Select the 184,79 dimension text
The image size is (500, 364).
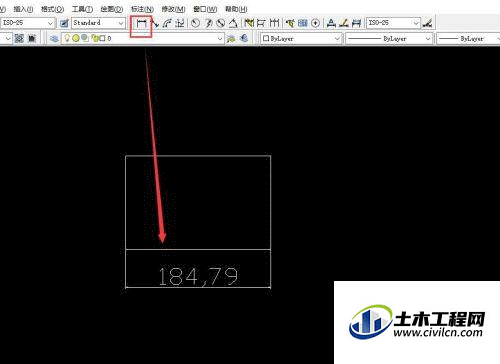[x=198, y=276]
